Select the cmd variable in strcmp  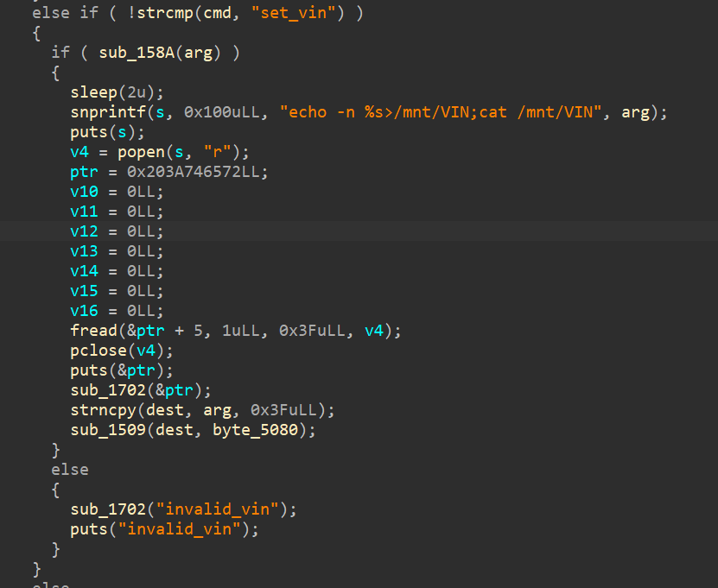(x=217, y=13)
